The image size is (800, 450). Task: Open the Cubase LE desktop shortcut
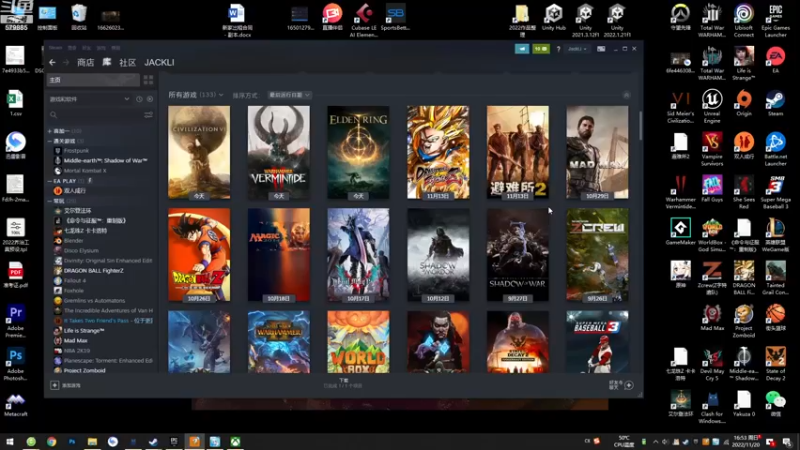click(364, 20)
